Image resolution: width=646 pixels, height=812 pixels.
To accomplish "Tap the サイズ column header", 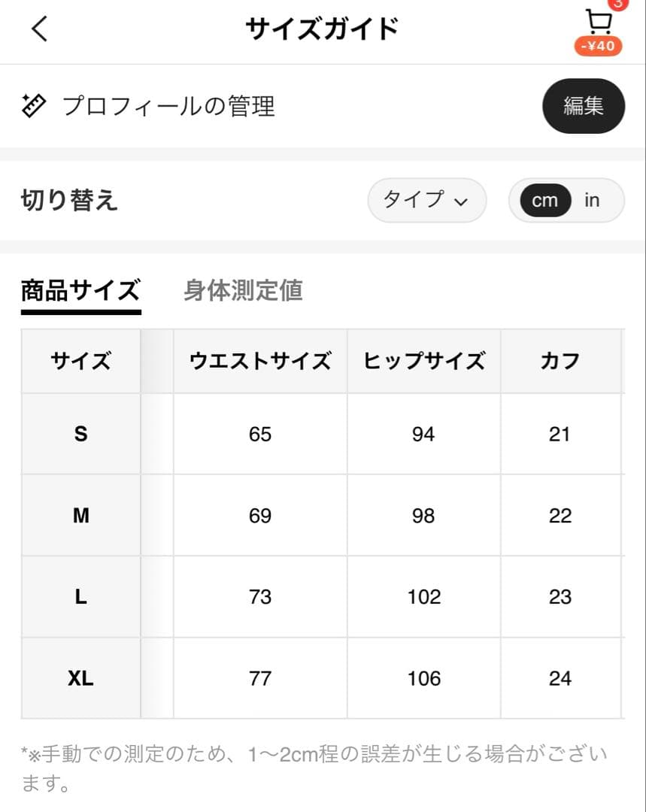I will [x=80, y=361].
